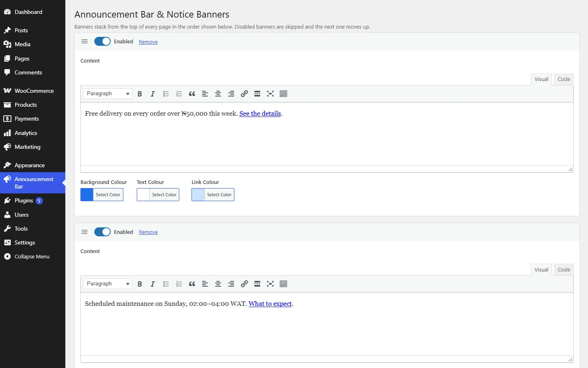588x368 pixels.
Task: Pick the Background Colour blue swatch
Action: (x=87, y=195)
